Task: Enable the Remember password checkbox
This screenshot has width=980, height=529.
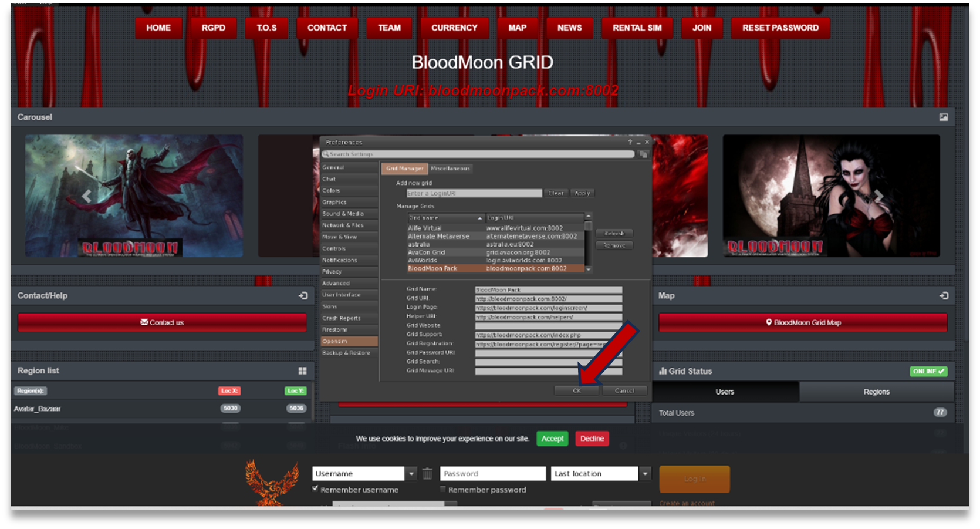Action: click(x=443, y=489)
